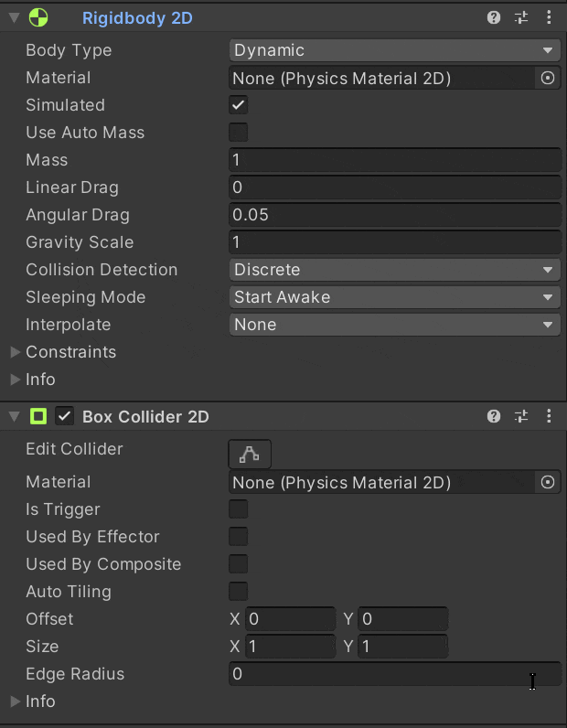567x728 pixels.
Task: Open the Body Type dropdown
Action: click(x=394, y=50)
